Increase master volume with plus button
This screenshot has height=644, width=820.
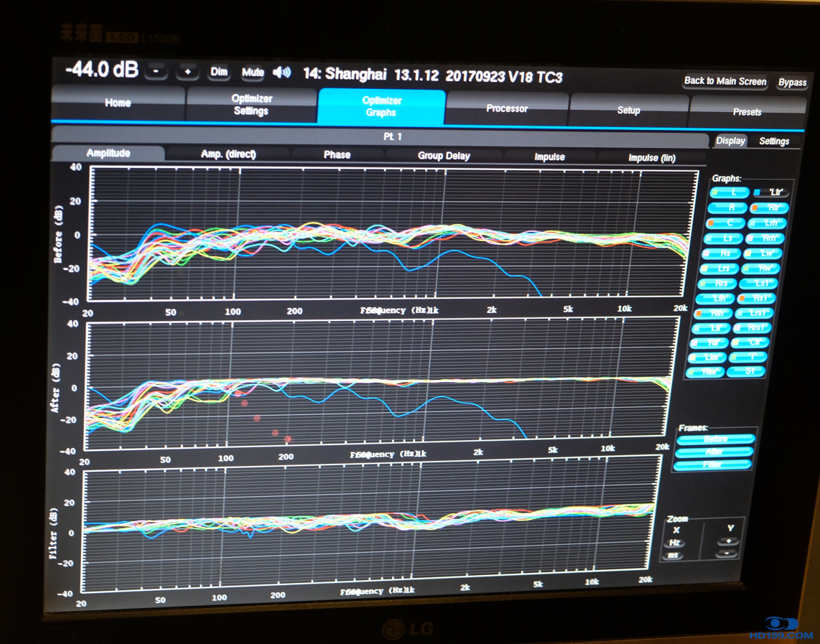click(x=187, y=72)
